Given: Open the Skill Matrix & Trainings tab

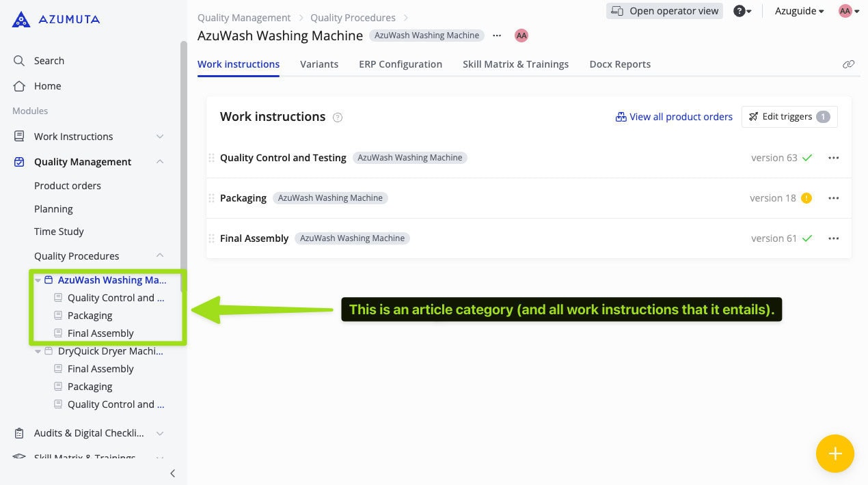Looking at the screenshot, I should (515, 64).
